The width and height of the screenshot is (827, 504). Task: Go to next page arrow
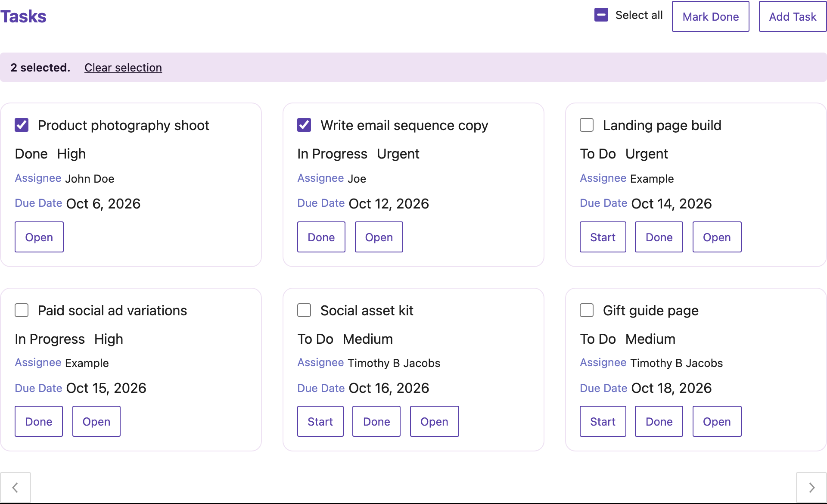[x=811, y=487]
